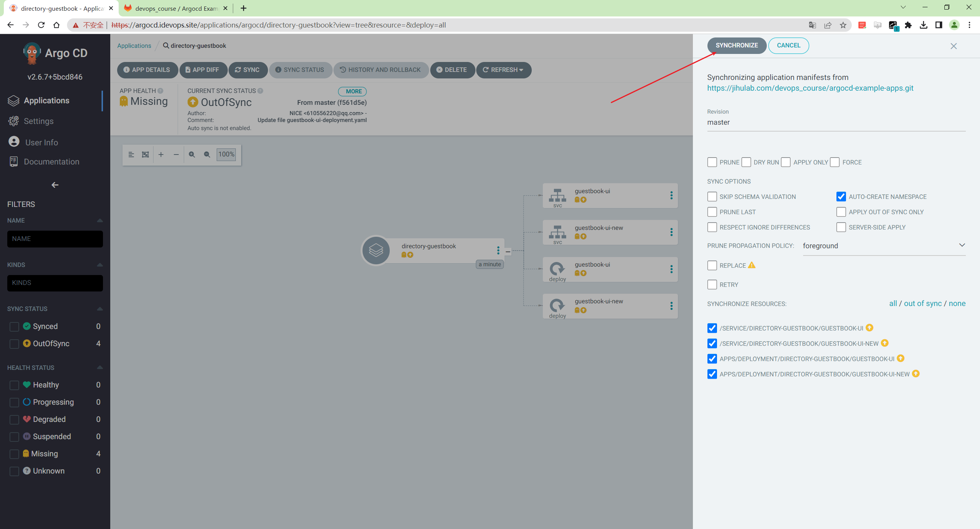Open SYNC STATUS

click(301, 70)
